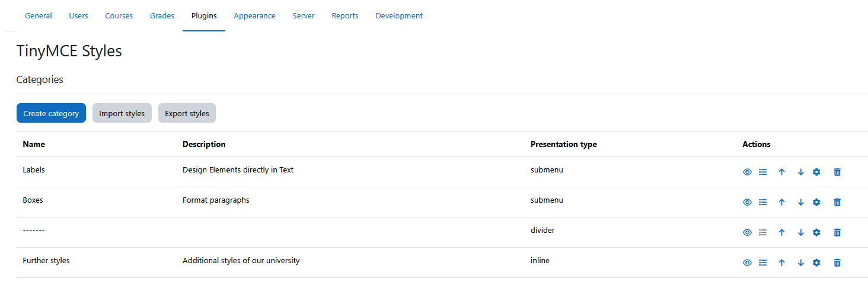Open the styles list for Boxes
Image resolution: width=868 pixels, height=307 pixels.
pos(763,202)
